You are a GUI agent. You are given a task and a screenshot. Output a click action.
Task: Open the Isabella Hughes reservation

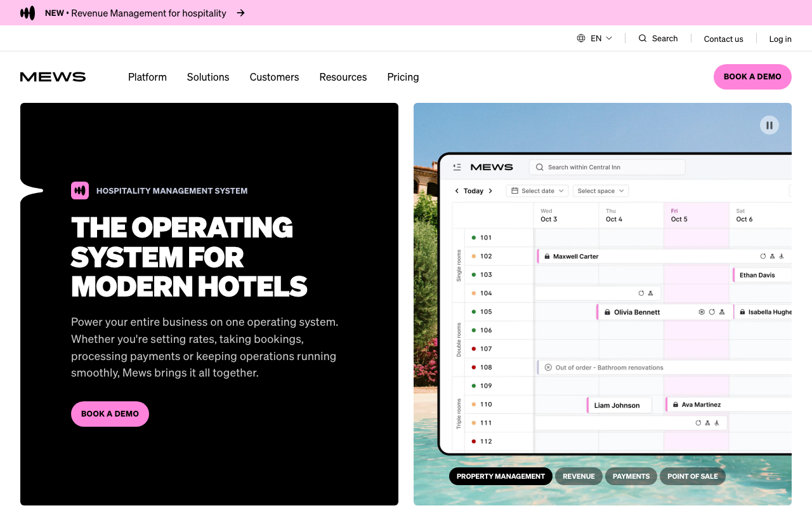(x=763, y=312)
